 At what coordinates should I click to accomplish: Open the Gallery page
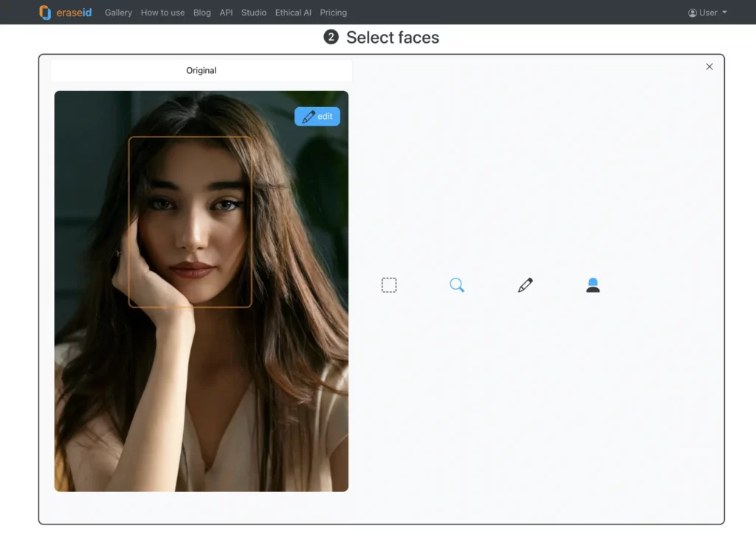coord(118,13)
